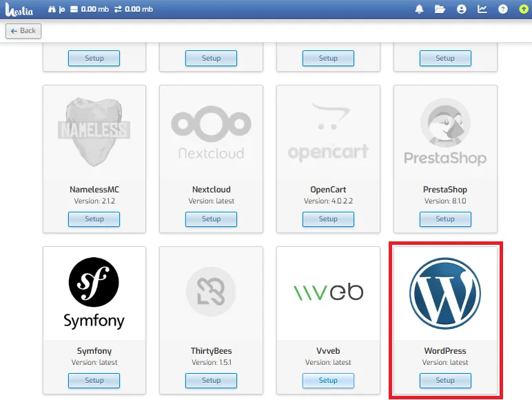
Task: Click the green update arrow icon
Action: (524, 9)
